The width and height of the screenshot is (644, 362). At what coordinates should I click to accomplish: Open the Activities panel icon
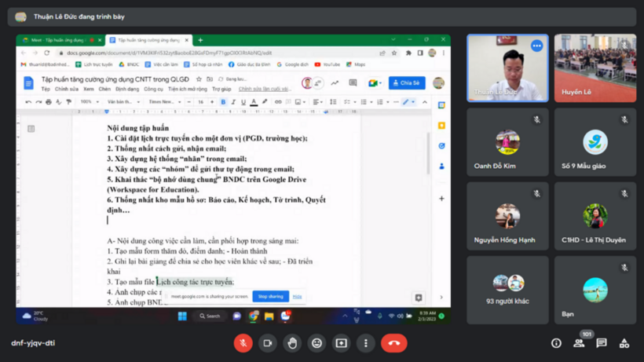point(624,343)
